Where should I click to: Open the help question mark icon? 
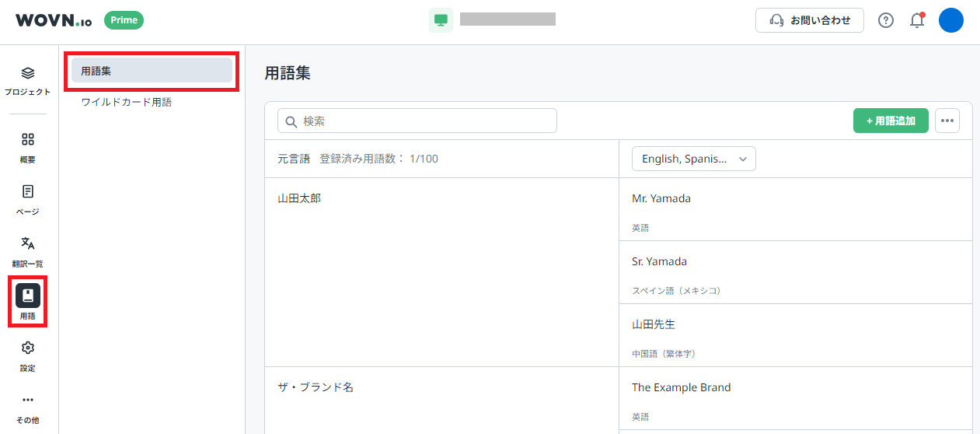[x=885, y=21]
